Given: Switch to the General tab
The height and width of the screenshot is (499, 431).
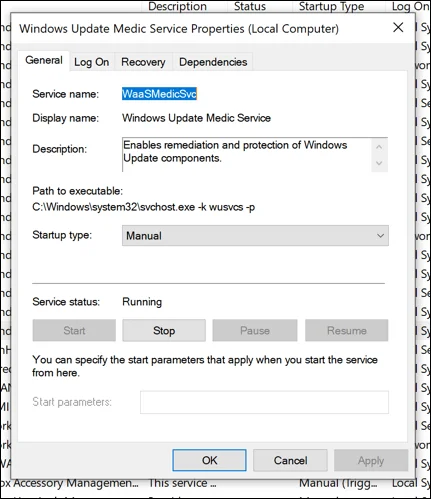Looking at the screenshot, I should 44,61.
